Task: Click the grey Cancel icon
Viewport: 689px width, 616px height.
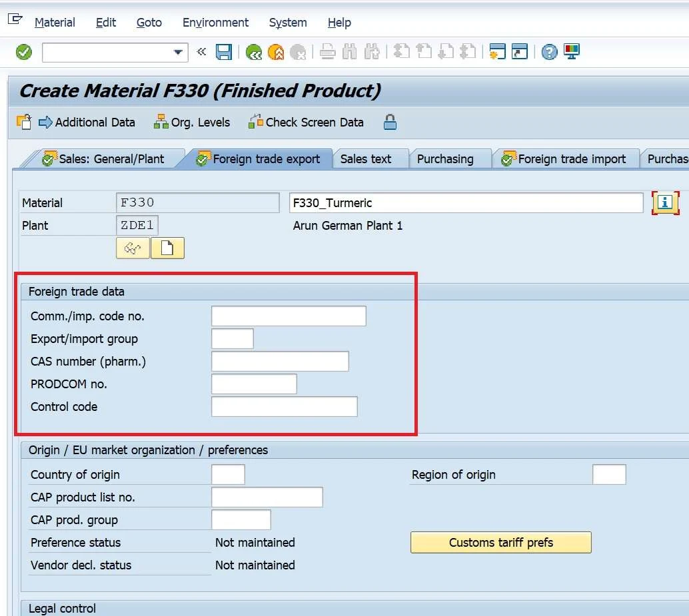Action: (x=298, y=52)
